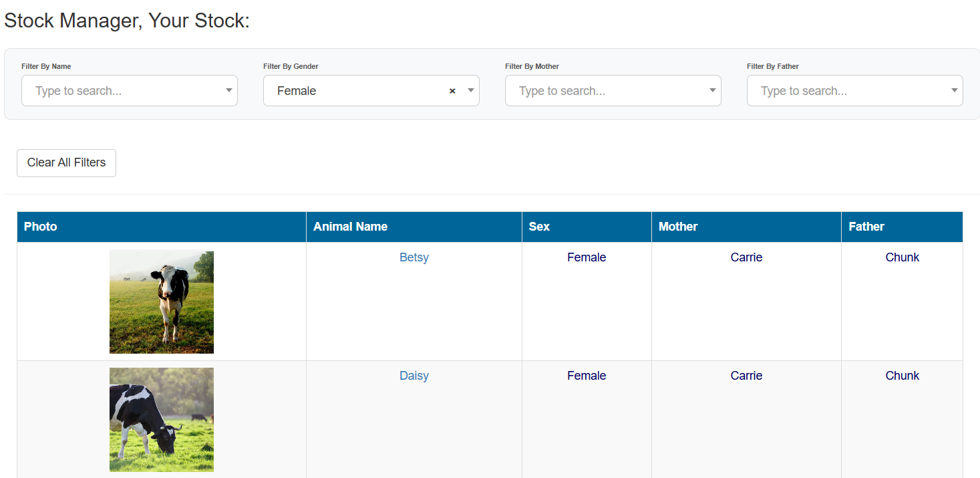Expand the Filter By Father dropdown arrow
This screenshot has height=478, width=980.
pos(955,91)
